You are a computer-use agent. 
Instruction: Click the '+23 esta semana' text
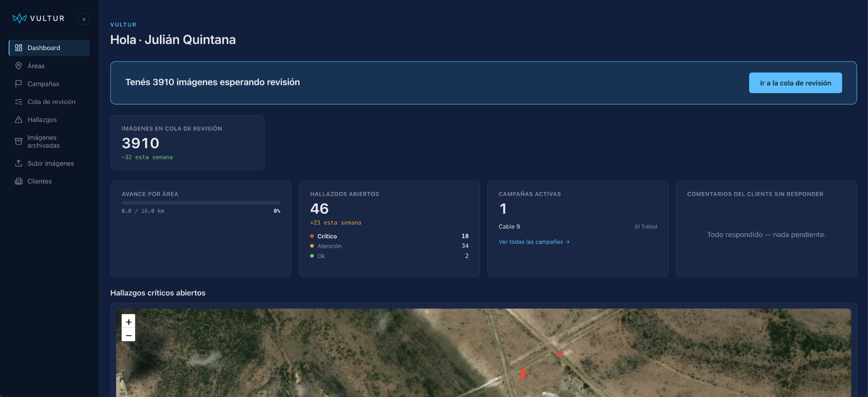tap(335, 223)
